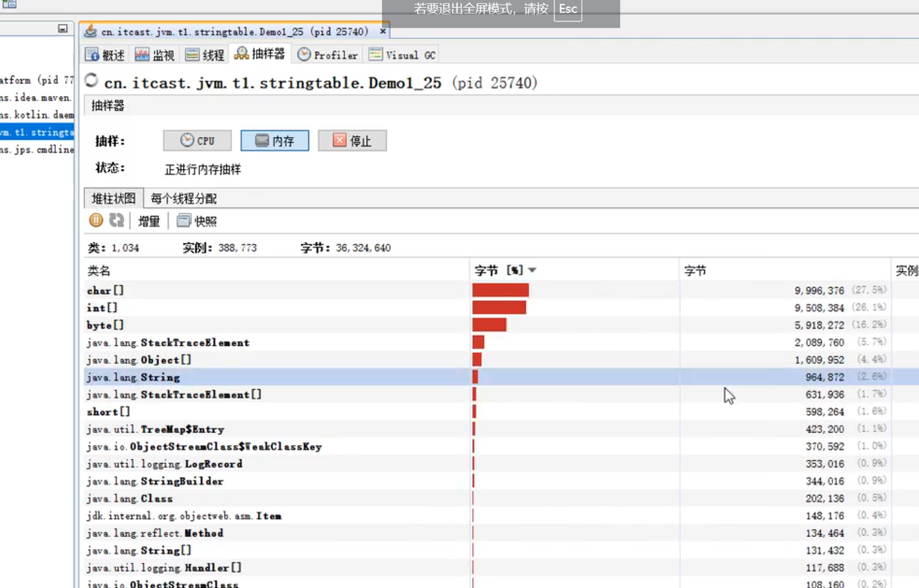Click the refresh icon beside the pause icon
This screenshot has width=919, height=588.
click(117, 220)
